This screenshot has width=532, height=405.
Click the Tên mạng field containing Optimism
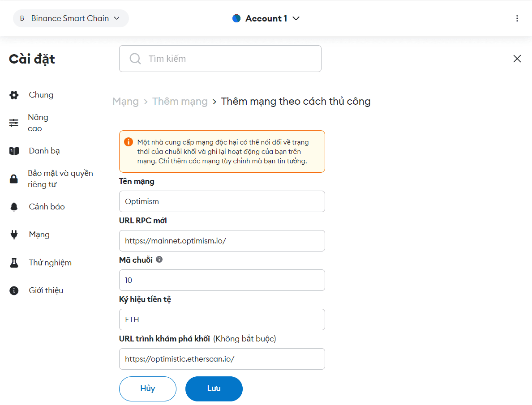[222, 201]
